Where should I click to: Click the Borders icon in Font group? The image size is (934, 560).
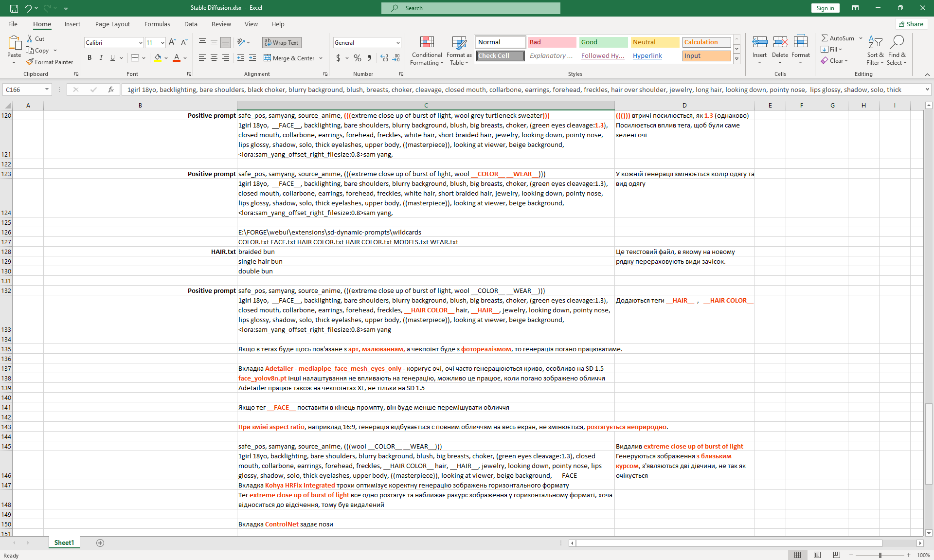[135, 58]
